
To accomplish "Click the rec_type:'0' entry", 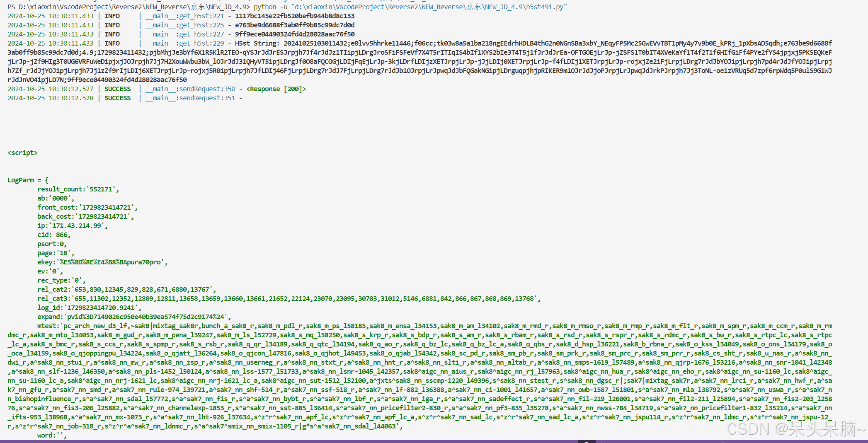I will [x=61, y=280].
